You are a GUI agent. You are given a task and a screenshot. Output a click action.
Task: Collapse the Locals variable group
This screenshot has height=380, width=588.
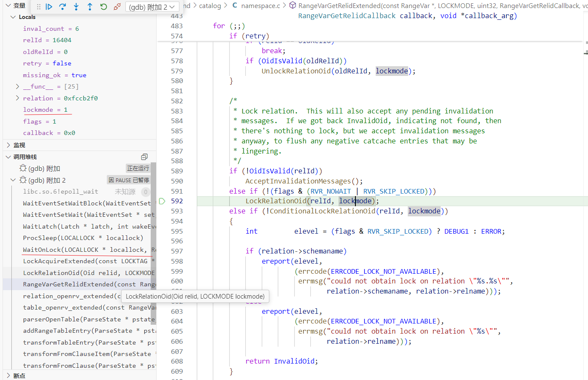click(13, 17)
